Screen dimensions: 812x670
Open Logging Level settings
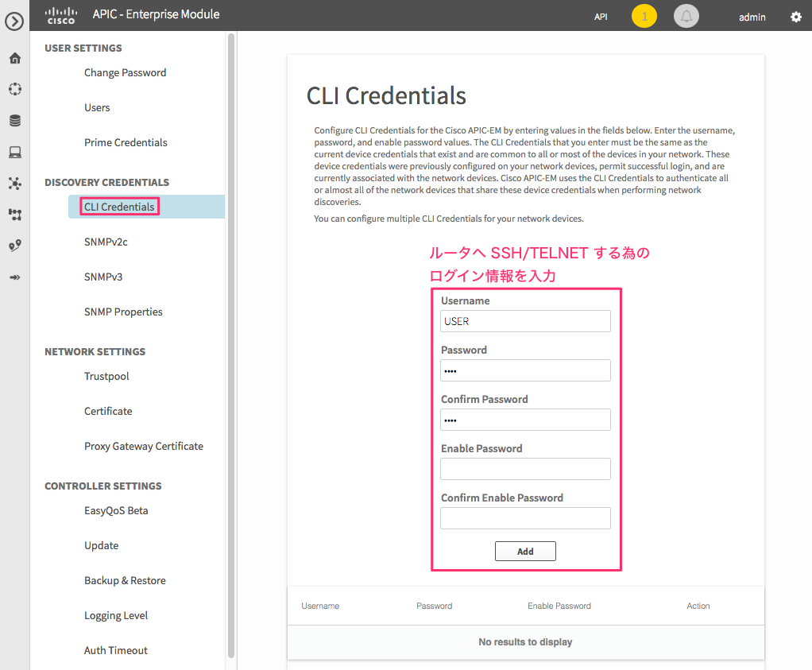click(x=116, y=616)
